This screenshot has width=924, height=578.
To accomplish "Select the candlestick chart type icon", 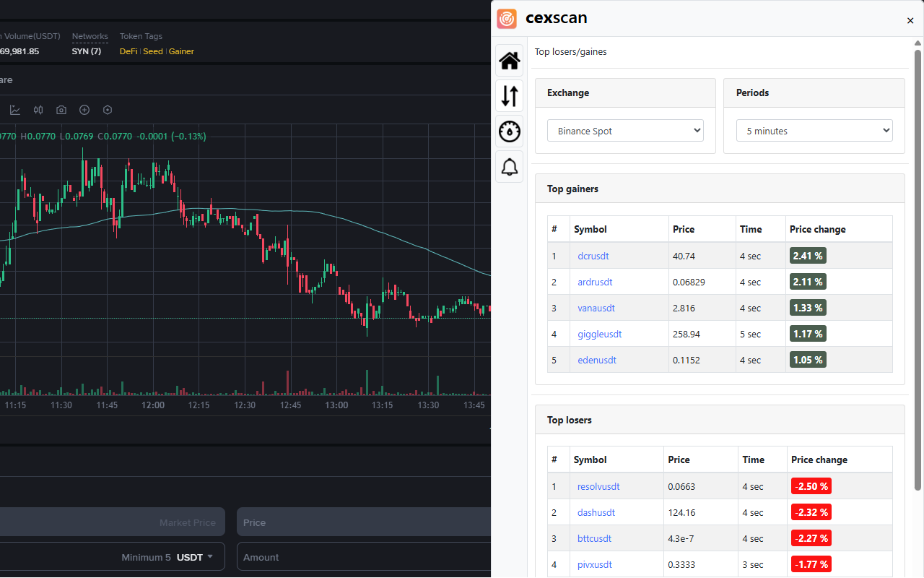I will 38,110.
